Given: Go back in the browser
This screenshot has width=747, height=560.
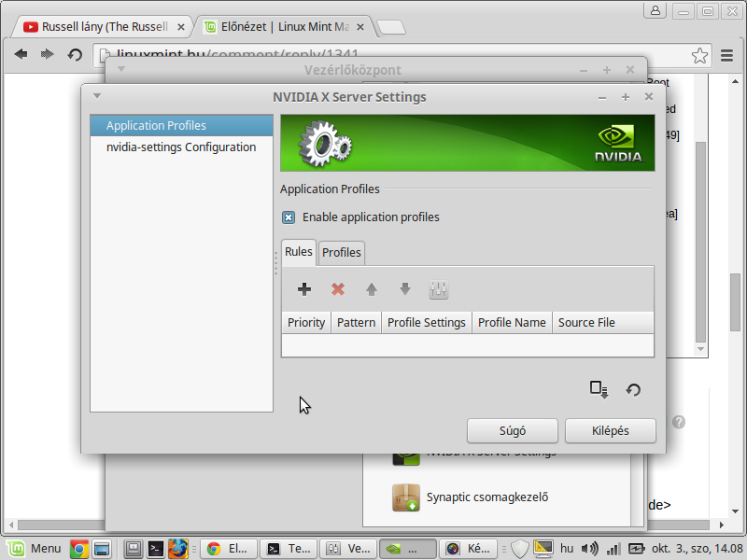Looking at the screenshot, I should pos(21,54).
